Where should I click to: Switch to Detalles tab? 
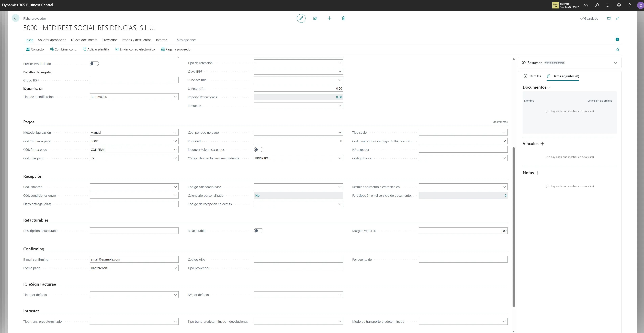[532, 76]
